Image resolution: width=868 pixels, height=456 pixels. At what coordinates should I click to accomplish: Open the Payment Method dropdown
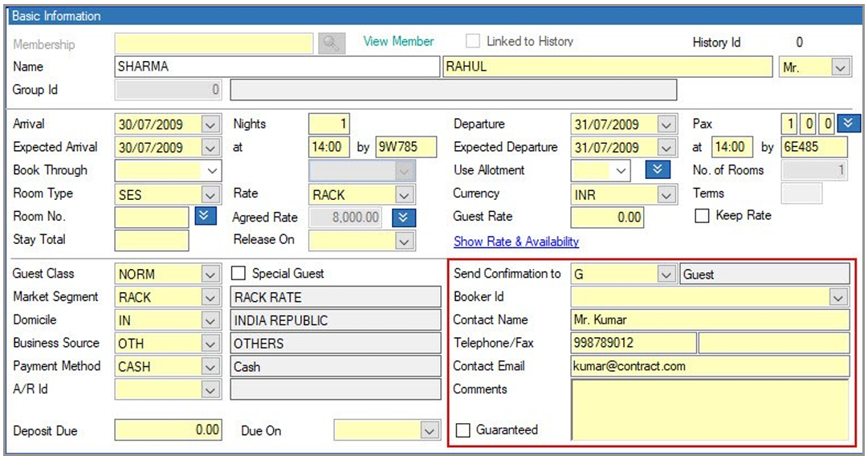pos(210,367)
